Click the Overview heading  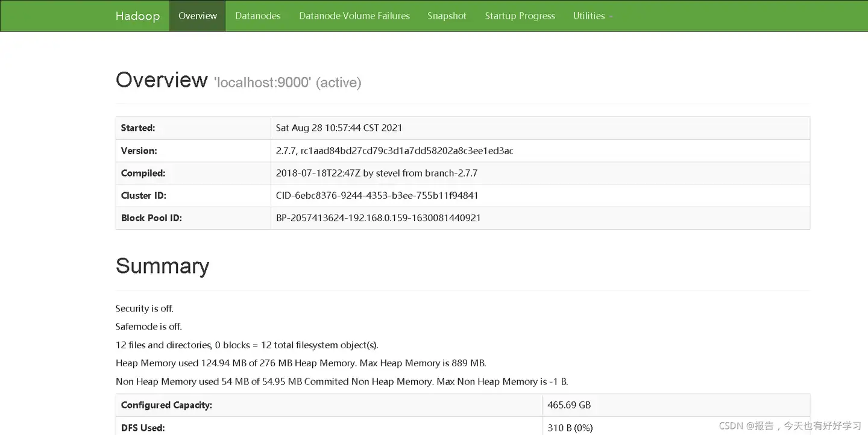(x=162, y=79)
